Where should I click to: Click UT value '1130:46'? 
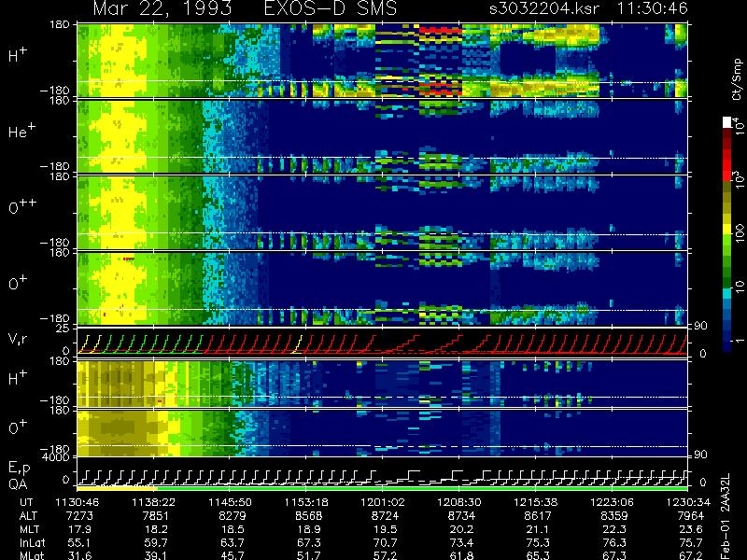coord(78,502)
